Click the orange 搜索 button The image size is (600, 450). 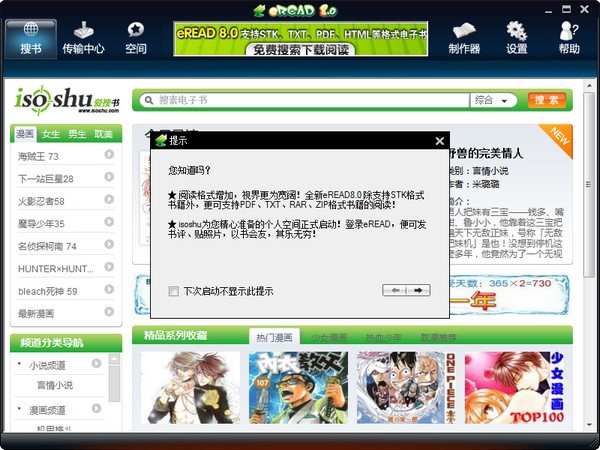546,100
